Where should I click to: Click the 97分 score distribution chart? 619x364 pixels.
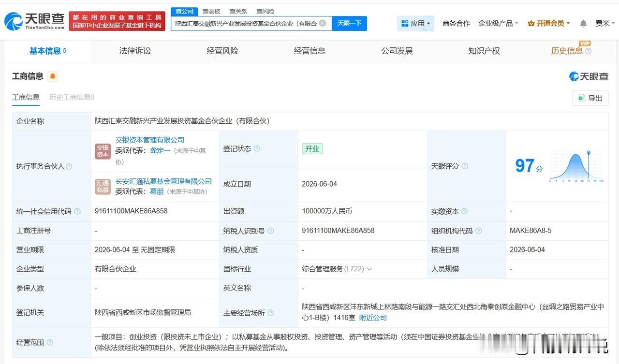(576, 167)
